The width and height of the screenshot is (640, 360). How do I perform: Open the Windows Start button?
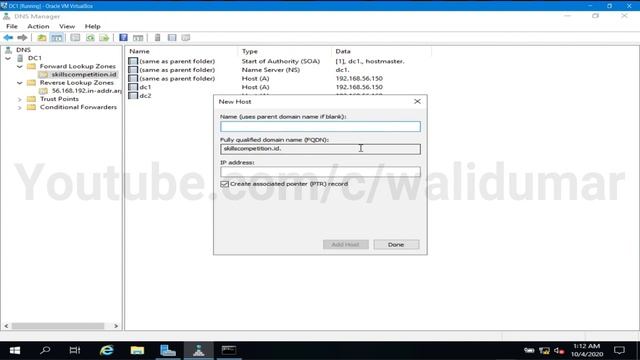pyautogui.click(x=15, y=350)
